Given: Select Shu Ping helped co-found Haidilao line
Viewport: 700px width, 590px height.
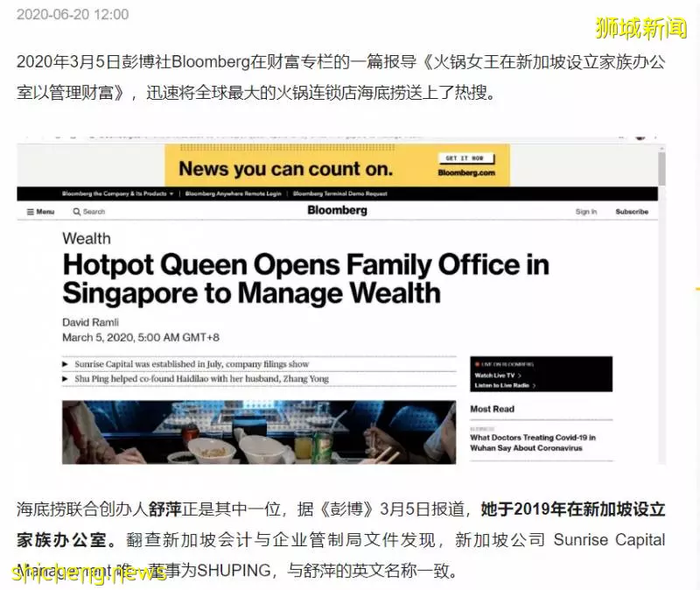Looking at the screenshot, I should point(202,379).
